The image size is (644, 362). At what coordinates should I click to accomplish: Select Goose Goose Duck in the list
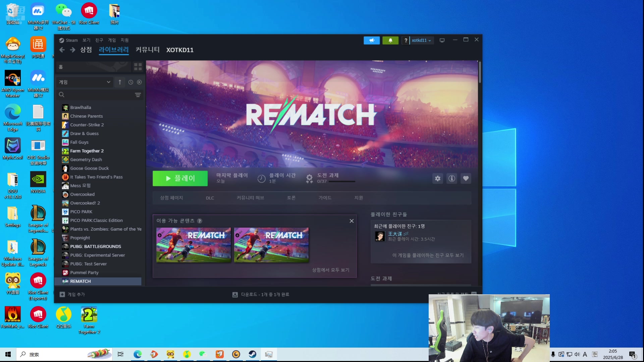[x=90, y=169]
